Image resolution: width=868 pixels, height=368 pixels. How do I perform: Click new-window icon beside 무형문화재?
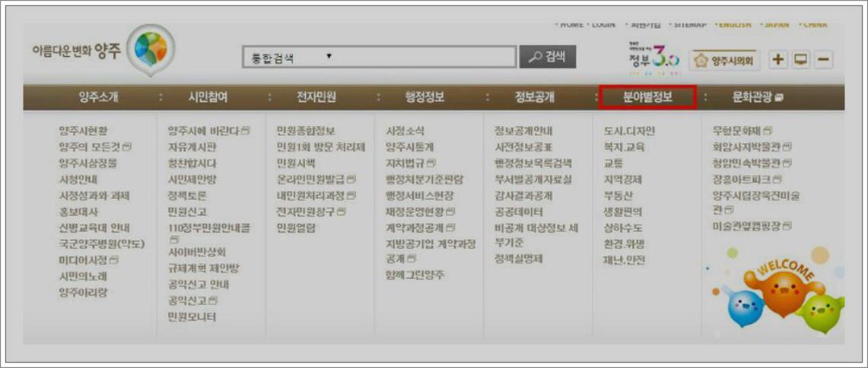(x=768, y=131)
